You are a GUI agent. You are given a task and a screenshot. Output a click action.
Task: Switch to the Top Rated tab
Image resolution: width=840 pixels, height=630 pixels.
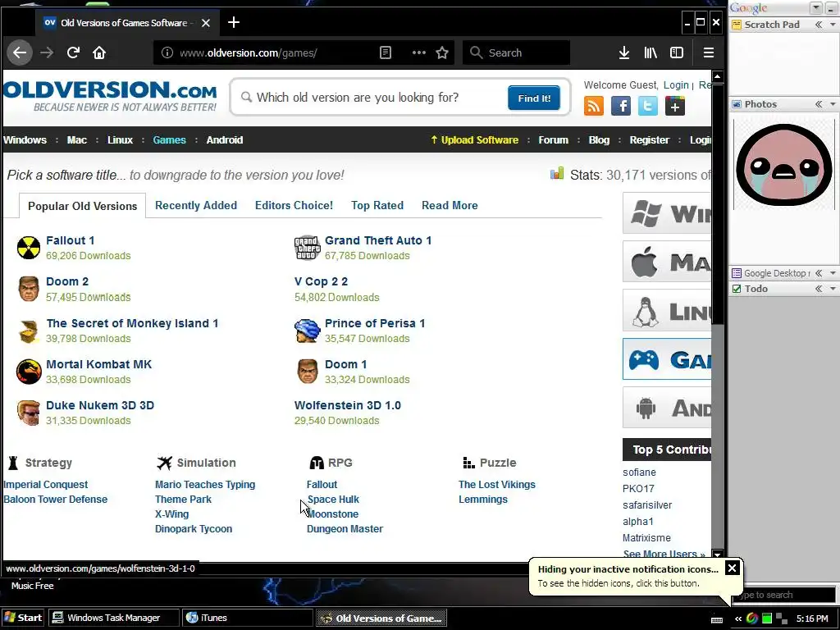(x=377, y=205)
